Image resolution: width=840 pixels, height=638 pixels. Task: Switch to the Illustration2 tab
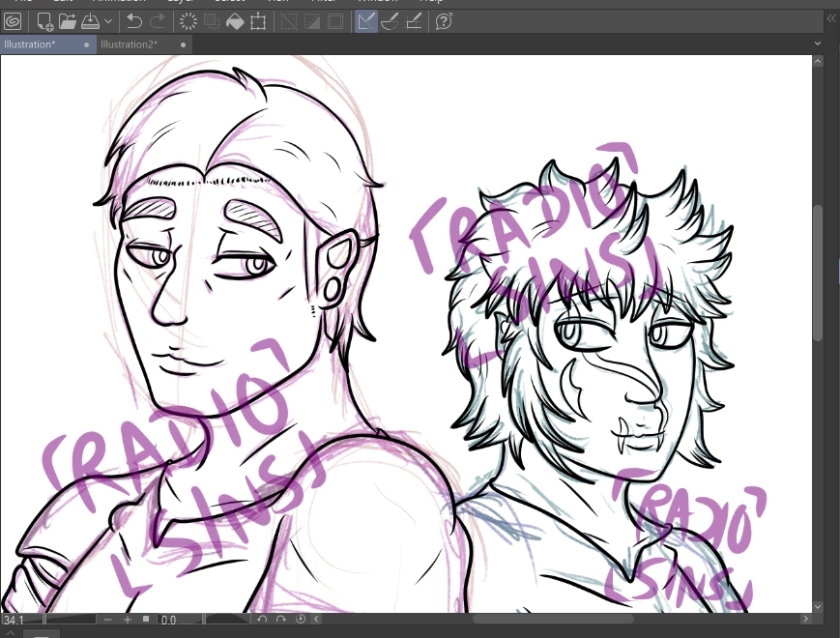[130, 44]
